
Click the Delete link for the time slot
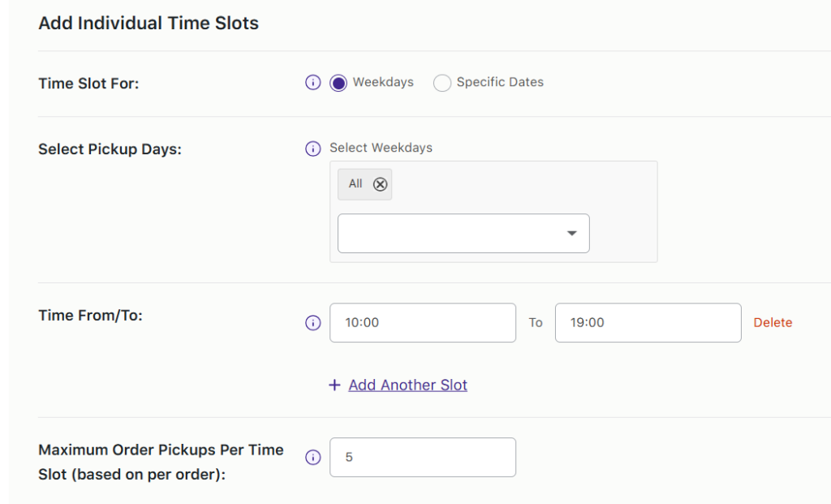[x=772, y=322]
